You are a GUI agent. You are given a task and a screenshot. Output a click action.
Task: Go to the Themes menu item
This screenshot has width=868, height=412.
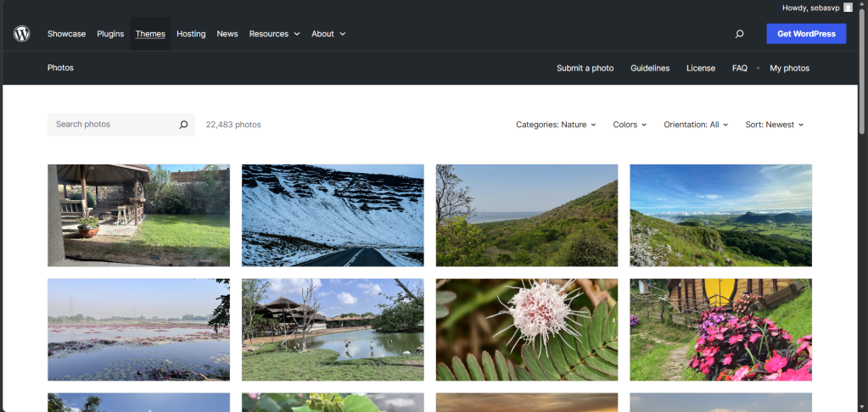(150, 34)
